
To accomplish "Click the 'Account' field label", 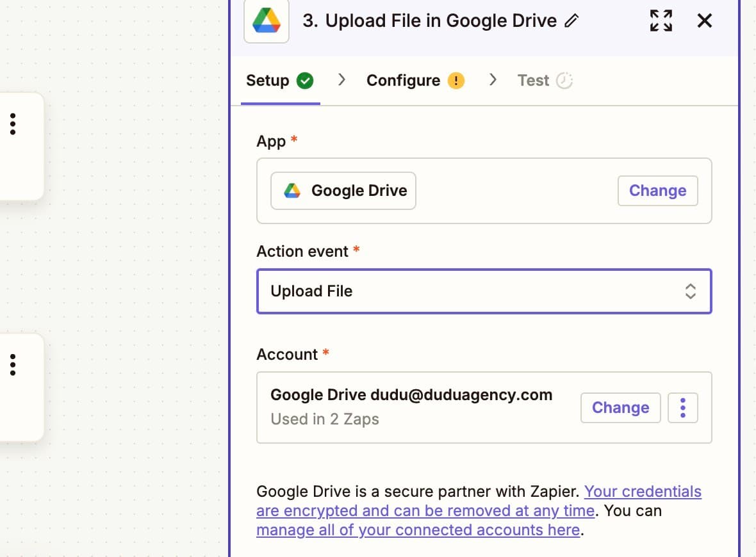I will (x=287, y=354).
